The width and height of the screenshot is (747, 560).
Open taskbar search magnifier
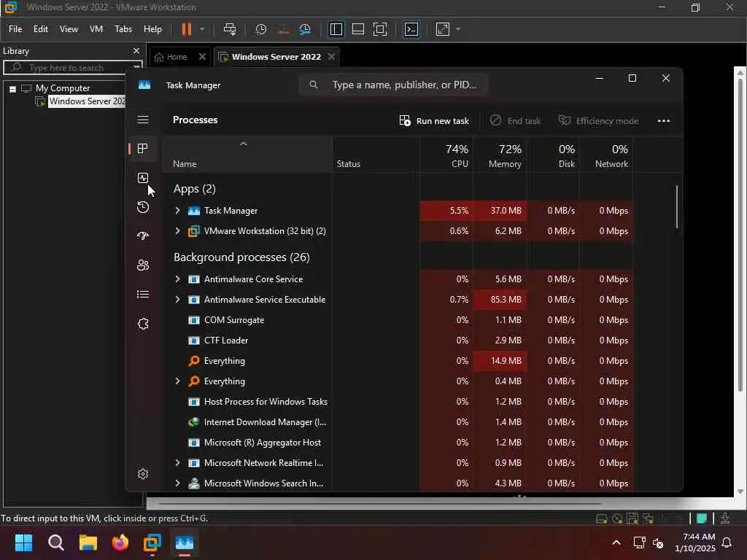(x=55, y=542)
